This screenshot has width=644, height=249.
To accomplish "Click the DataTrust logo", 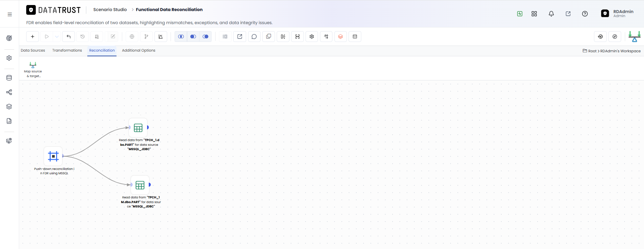I will tap(54, 10).
